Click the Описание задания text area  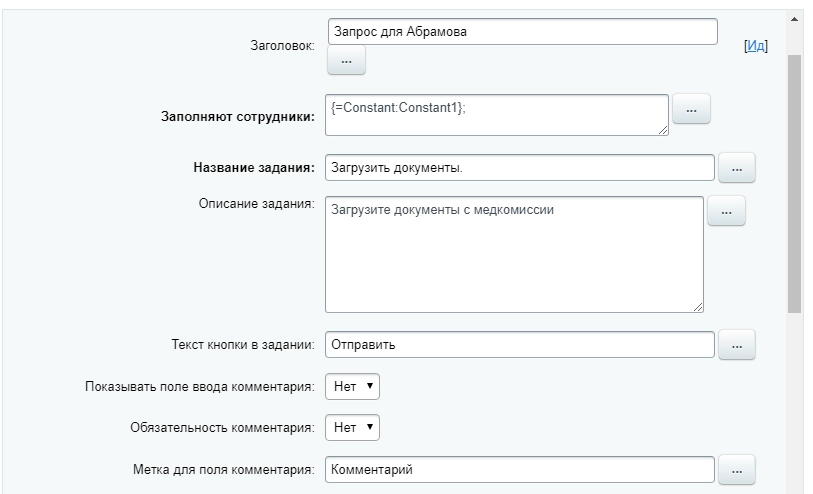tap(514, 255)
